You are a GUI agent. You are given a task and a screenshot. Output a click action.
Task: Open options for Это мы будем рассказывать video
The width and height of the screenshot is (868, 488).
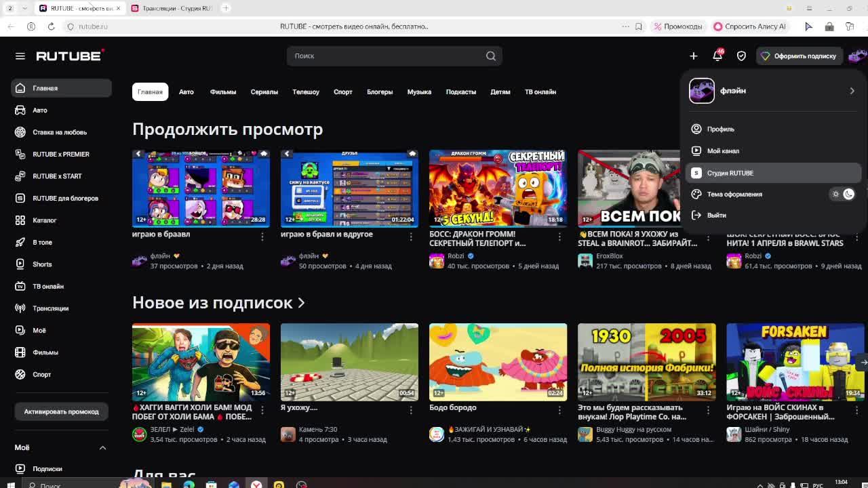click(x=708, y=410)
